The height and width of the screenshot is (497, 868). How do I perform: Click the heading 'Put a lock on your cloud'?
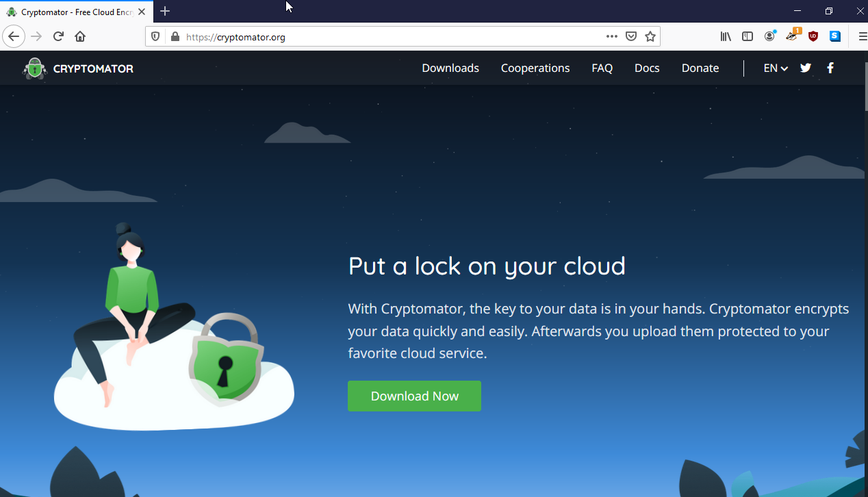point(487,266)
